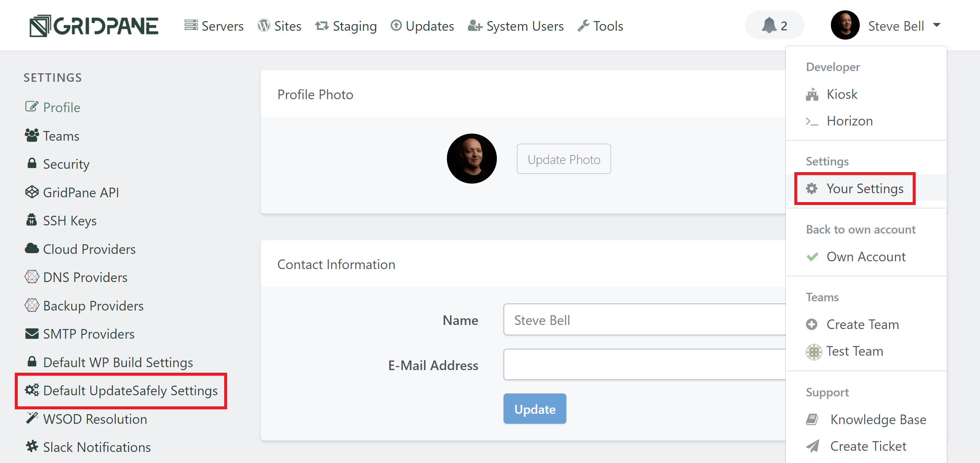
Task: Click the Horizon terminal icon
Action: (x=812, y=122)
